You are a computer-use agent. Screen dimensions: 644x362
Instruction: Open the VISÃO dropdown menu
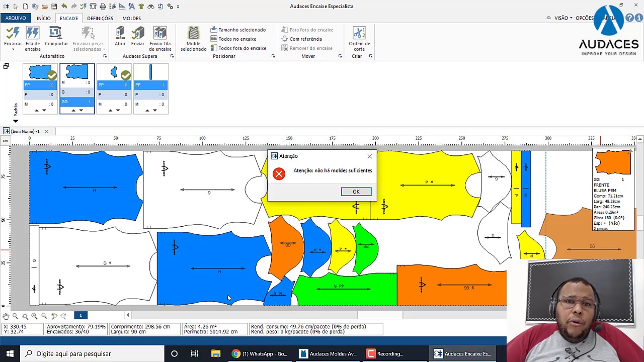[563, 18]
